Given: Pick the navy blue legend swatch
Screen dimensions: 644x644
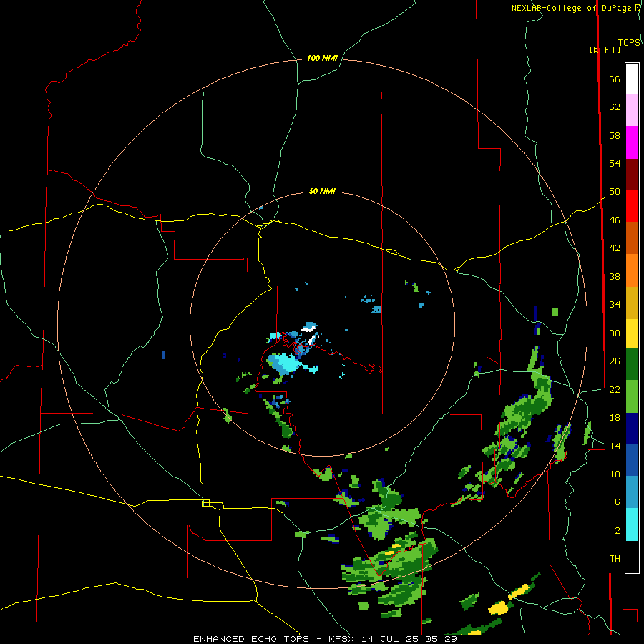Looking at the screenshot, I should 632,429.
